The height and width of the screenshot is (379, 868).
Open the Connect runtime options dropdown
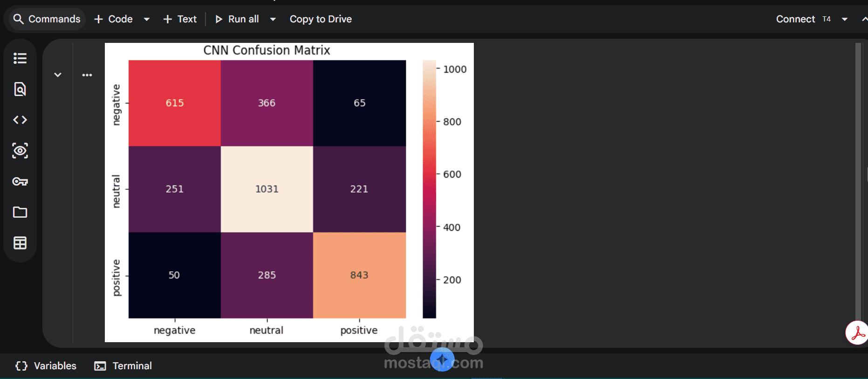tap(844, 19)
